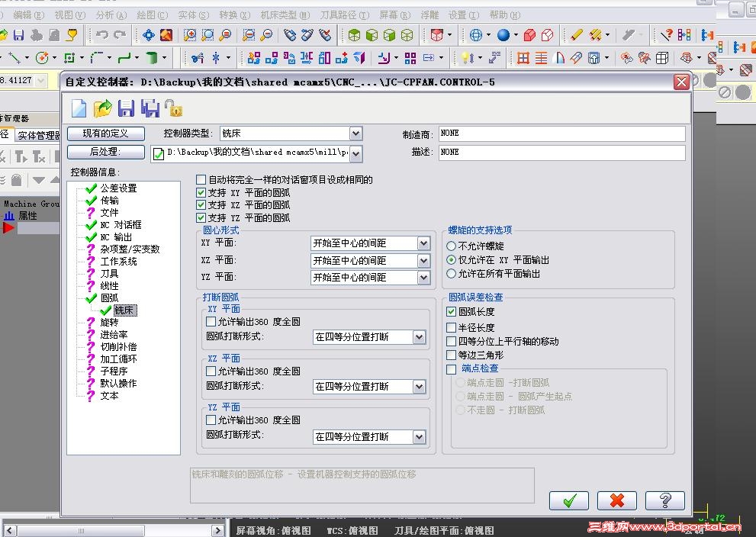Click the 描述 input field
Screen dimensions: 756x537
click(561, 153)
